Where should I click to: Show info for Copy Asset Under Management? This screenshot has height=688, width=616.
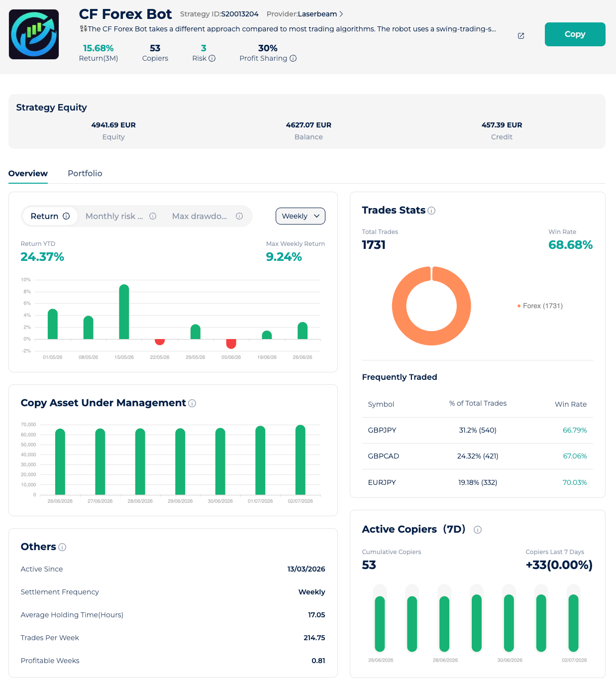pos(192,403)
